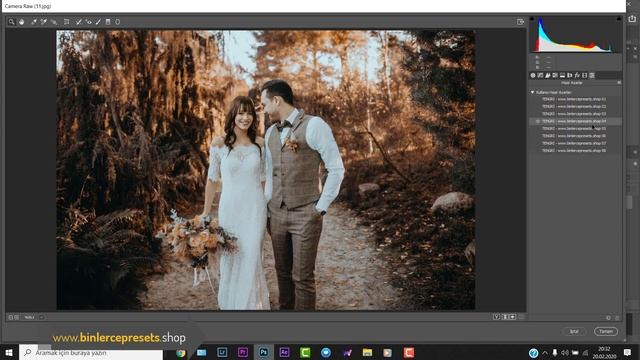Select the Color Sampler tool
The width and height of the screenshot is (640, 360).
(44, 22)
